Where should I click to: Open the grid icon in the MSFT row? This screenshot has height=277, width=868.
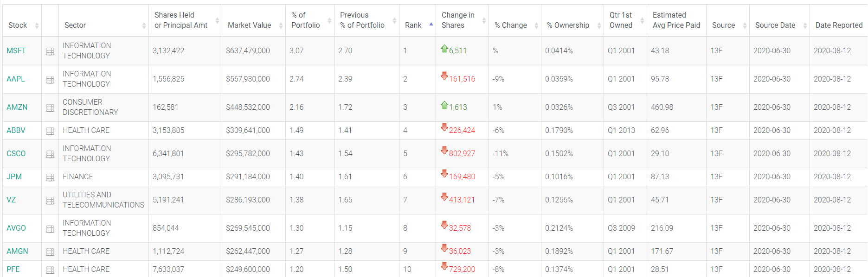pos(50,52)
